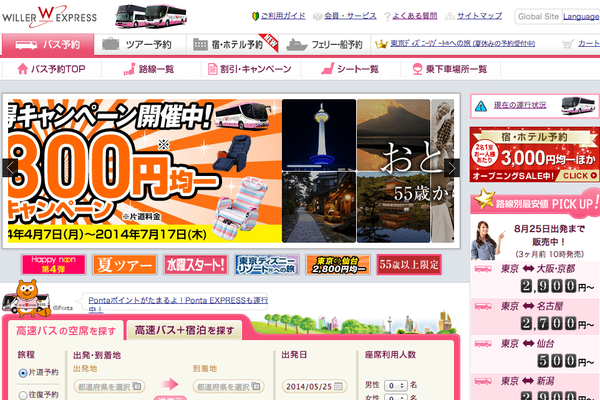This screenshot has height=400, width=600.
Task: Click the header image of two buses
Action: 151,16
